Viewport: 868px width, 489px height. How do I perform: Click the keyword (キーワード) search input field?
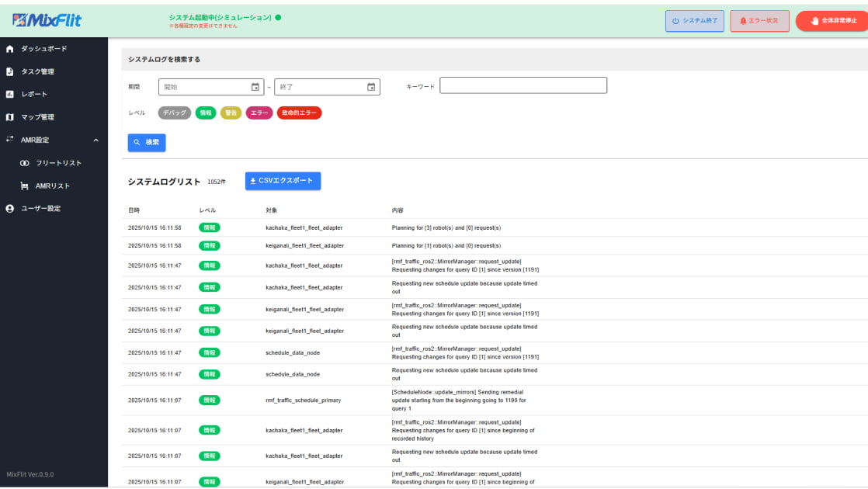523,85
